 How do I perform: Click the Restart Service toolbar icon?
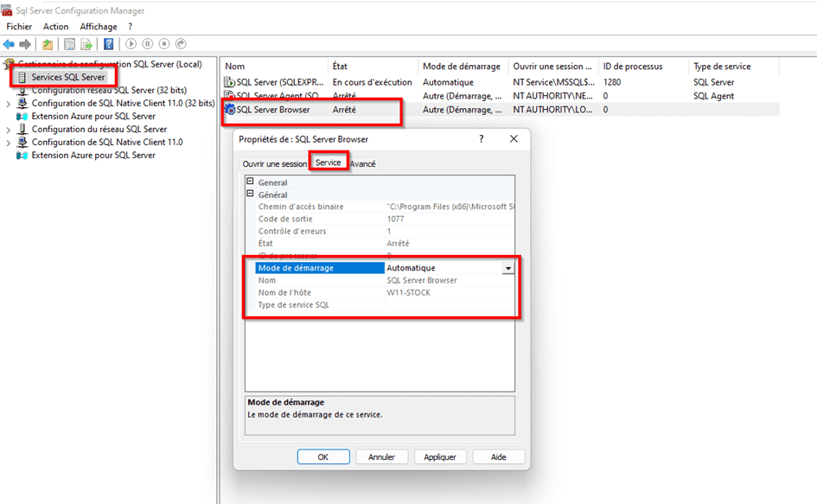tap(181, 44)
